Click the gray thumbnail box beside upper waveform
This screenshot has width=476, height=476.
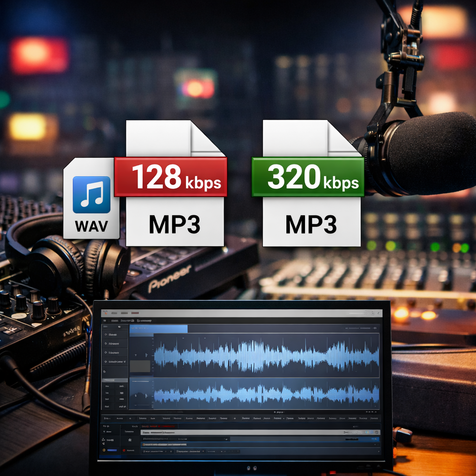point(140,366)
